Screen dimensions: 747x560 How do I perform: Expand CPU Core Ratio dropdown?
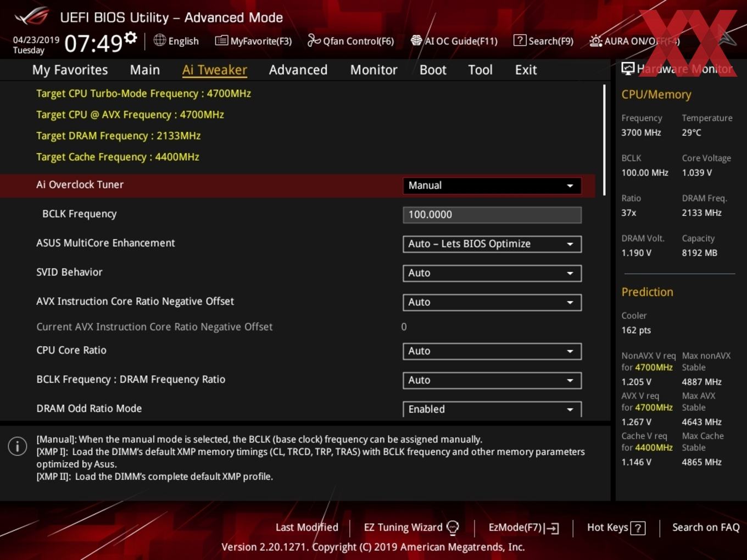point(492,351)
